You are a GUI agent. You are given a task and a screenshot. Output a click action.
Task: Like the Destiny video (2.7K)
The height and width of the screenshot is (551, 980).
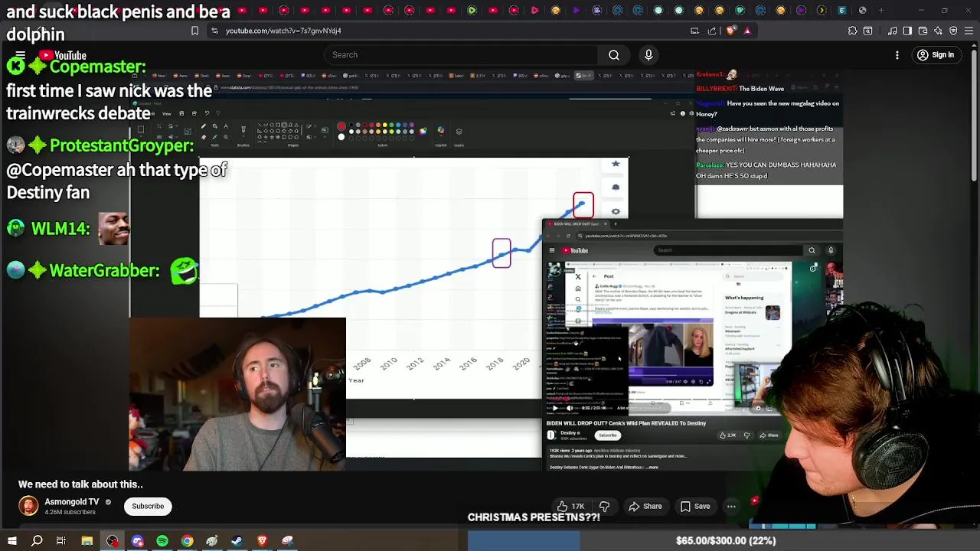point(727,435)
